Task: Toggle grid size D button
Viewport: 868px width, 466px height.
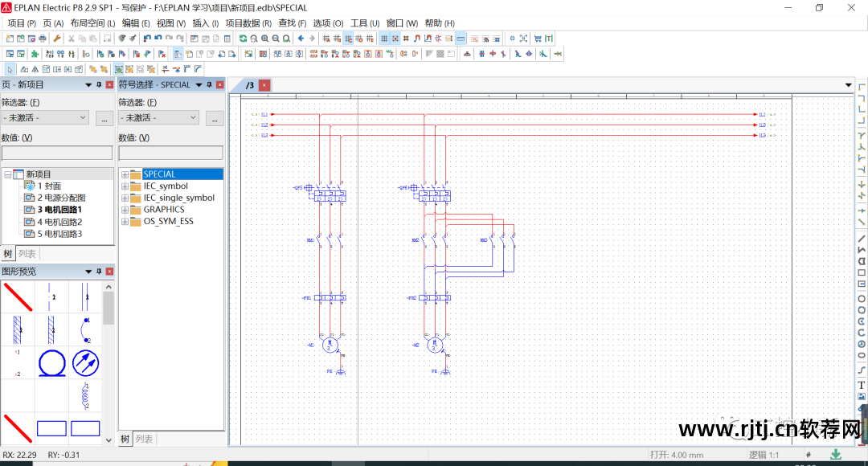Action: click(358, 39)
